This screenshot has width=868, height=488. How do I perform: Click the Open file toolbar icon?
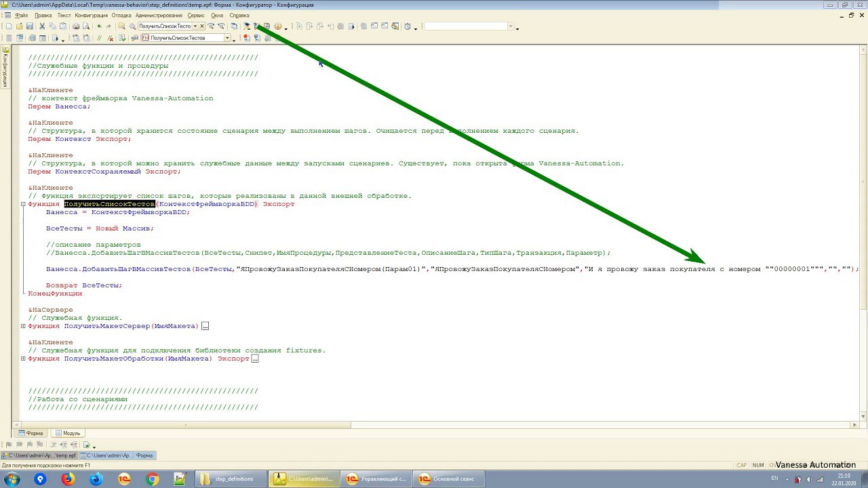click(19, 26)
